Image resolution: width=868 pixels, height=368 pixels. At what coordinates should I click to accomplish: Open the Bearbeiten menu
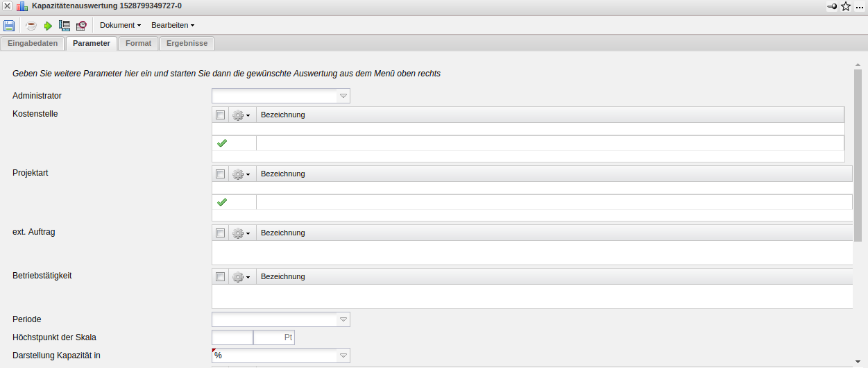point(173,25)
